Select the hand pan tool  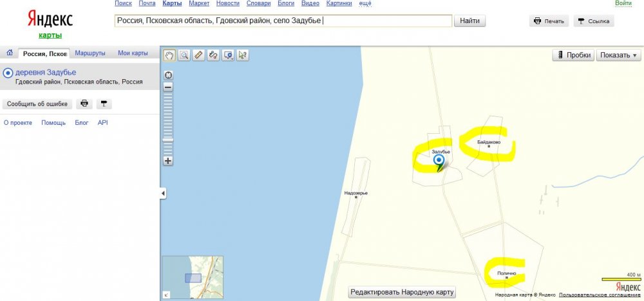point(169,55)
